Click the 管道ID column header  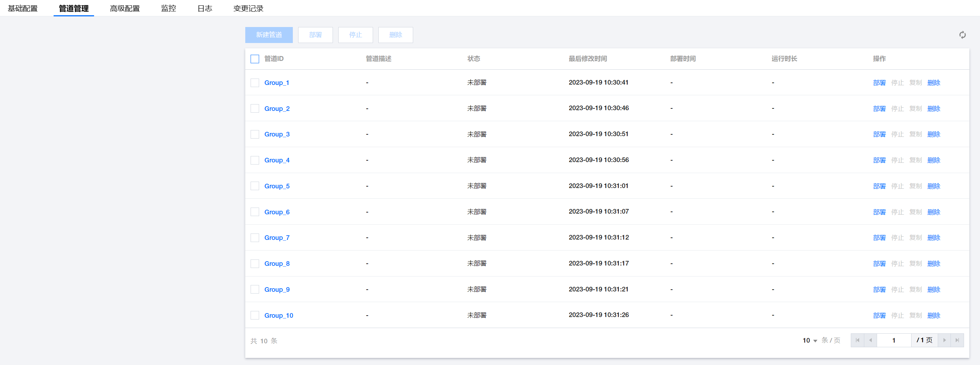click(x=274, y=59)
